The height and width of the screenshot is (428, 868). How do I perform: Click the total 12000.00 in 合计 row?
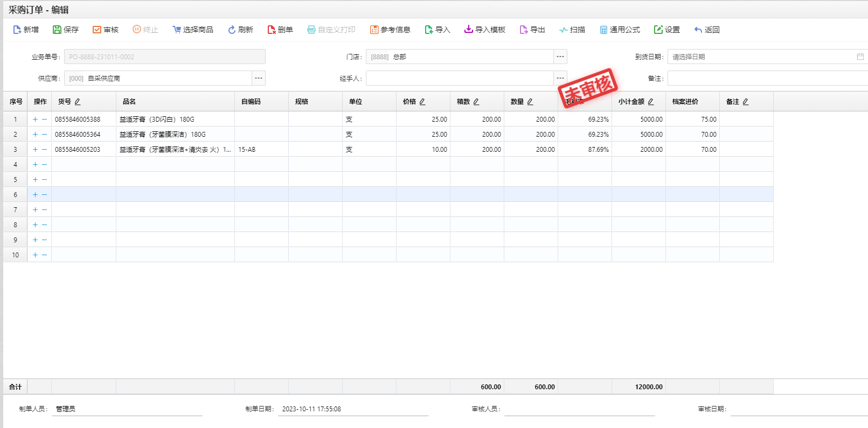[649, 387]
